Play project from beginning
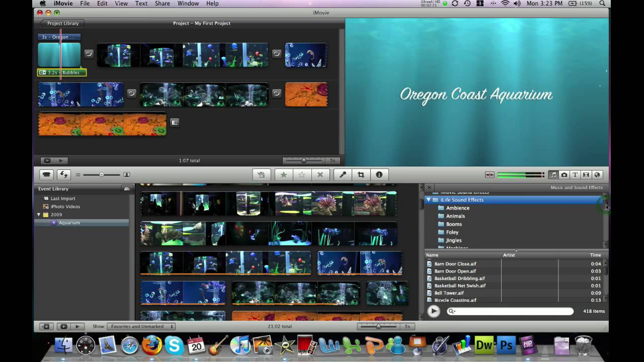644x362 pixels. click(60, 160)
